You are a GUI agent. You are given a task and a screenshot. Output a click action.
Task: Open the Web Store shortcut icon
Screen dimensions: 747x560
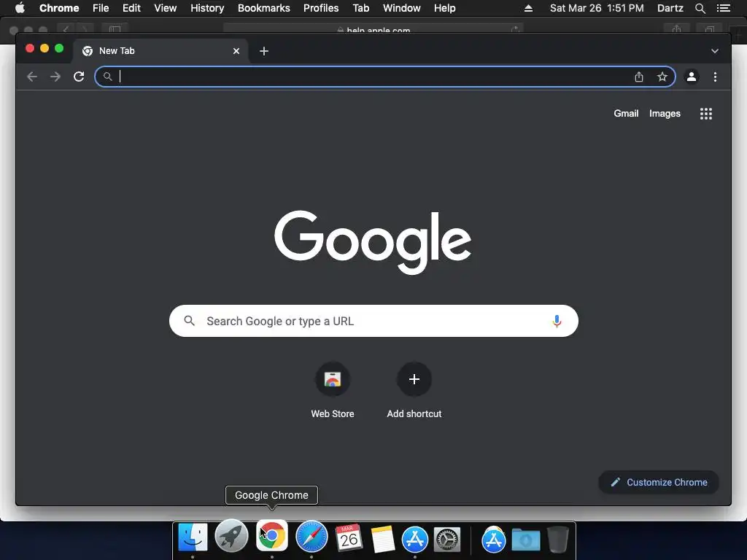pos(333,379)
